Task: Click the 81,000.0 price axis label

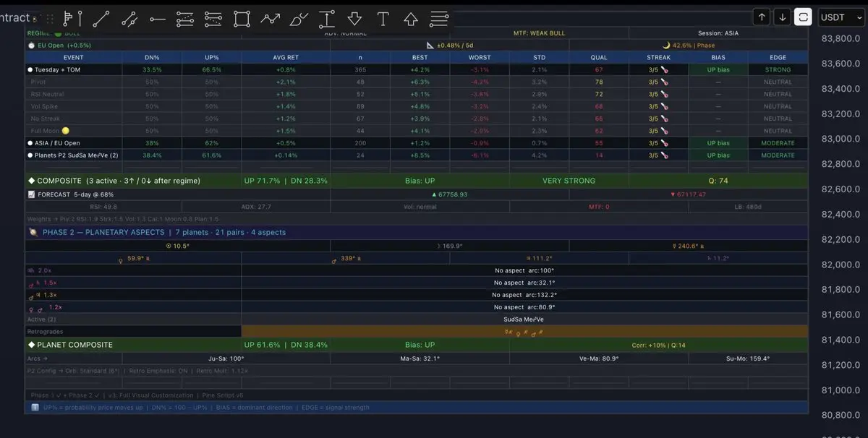Action: (841, 390)
